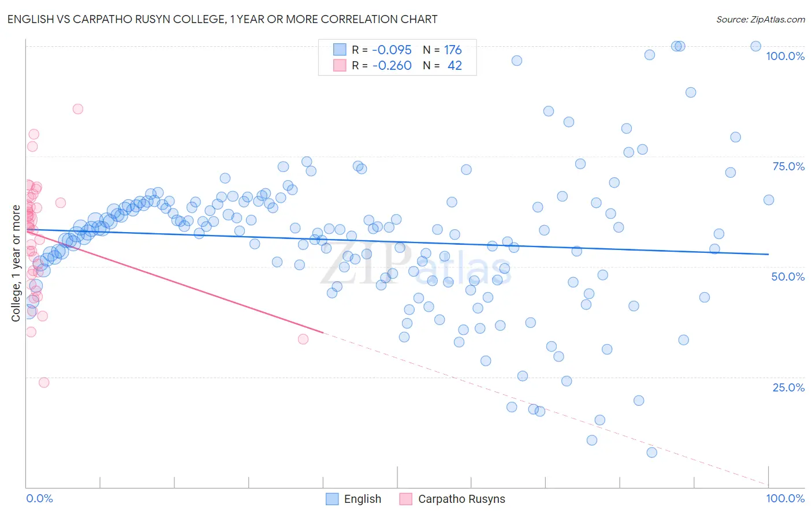812x515 pixels.
Task: Click the N = 42 statistic value
Action: pyautogui.click(x=442, y=65)
